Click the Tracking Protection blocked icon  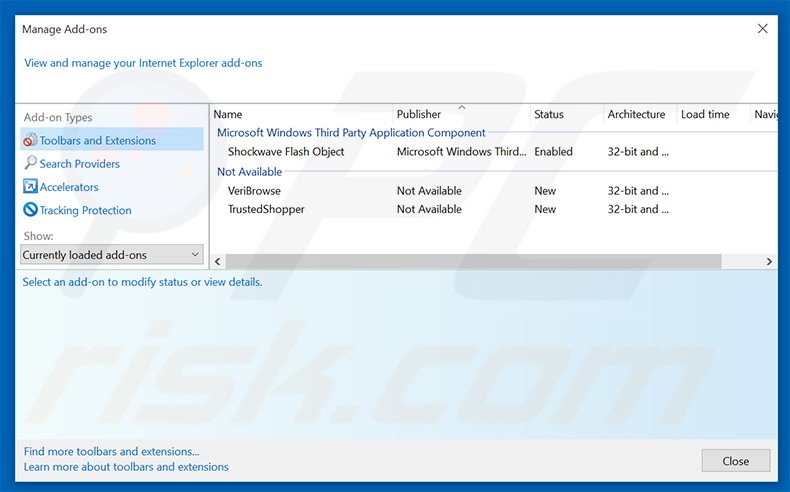click(30, 209)
